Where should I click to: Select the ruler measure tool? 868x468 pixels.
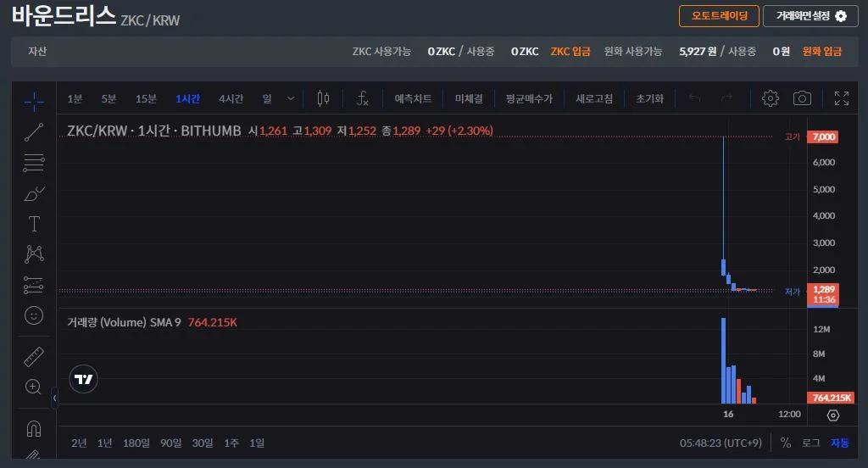click(34, 356)
